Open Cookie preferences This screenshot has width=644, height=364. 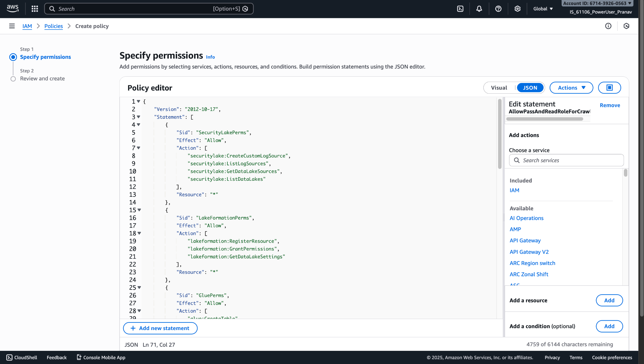(x=612, y=357)
